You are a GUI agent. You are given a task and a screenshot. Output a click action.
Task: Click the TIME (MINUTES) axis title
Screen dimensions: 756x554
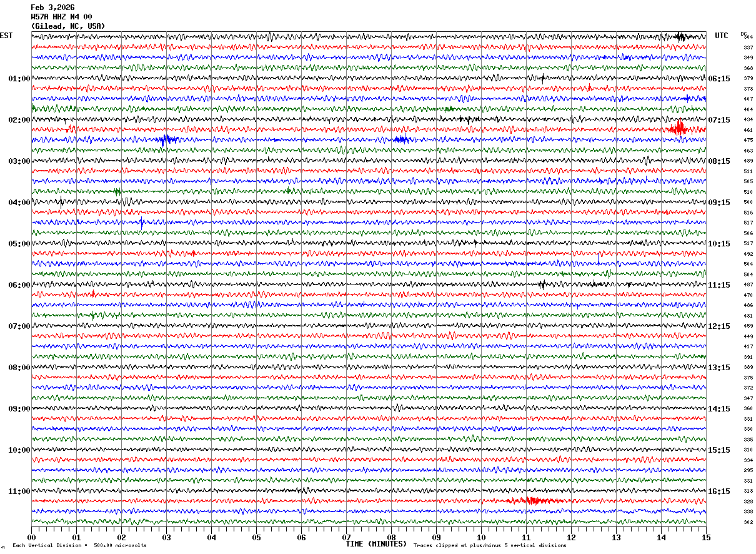pyautogui.click(x=376, y=544)
